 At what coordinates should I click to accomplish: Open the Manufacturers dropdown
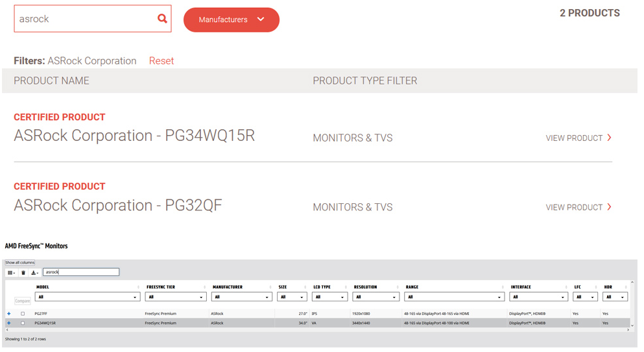click(232, 19)
